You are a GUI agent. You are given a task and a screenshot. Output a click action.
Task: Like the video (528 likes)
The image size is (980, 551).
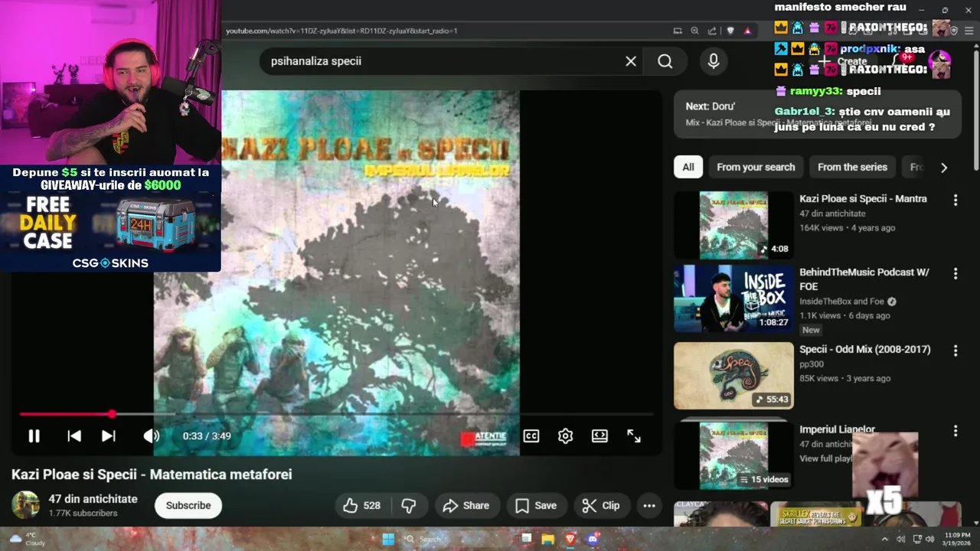click(x=362, y=506)
